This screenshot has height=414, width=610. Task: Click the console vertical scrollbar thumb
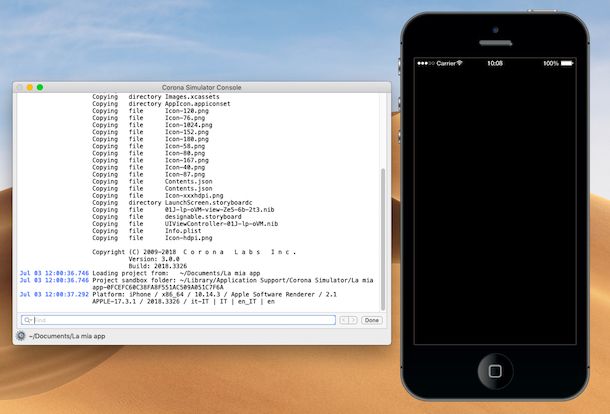point(383,239)
